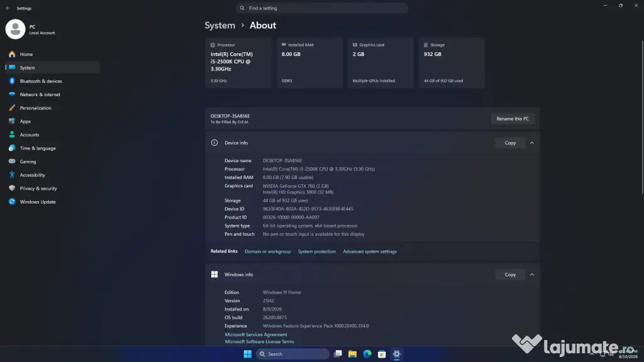This screenshot has height=362, width=644.
Task: Click the Privacy & security shield icon
Action: [x=12, y=189]
